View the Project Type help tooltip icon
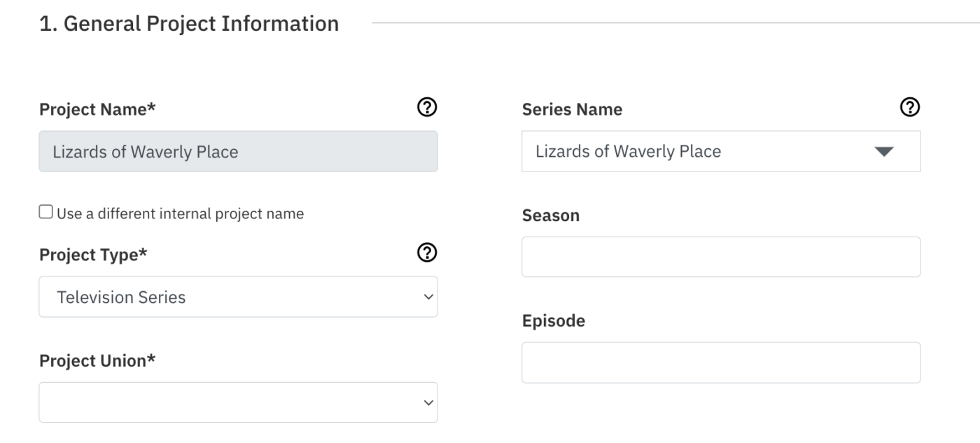980x443 pixels. 428,252
